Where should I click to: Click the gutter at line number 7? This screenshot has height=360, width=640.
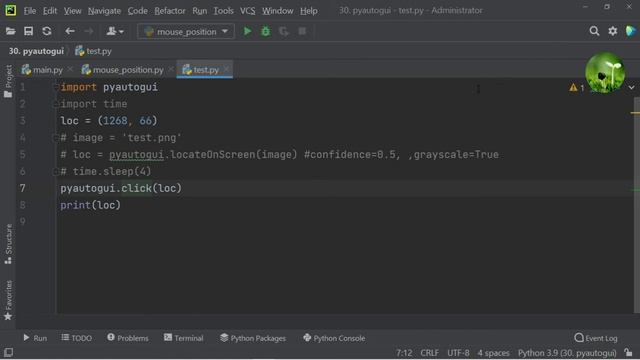22,188
